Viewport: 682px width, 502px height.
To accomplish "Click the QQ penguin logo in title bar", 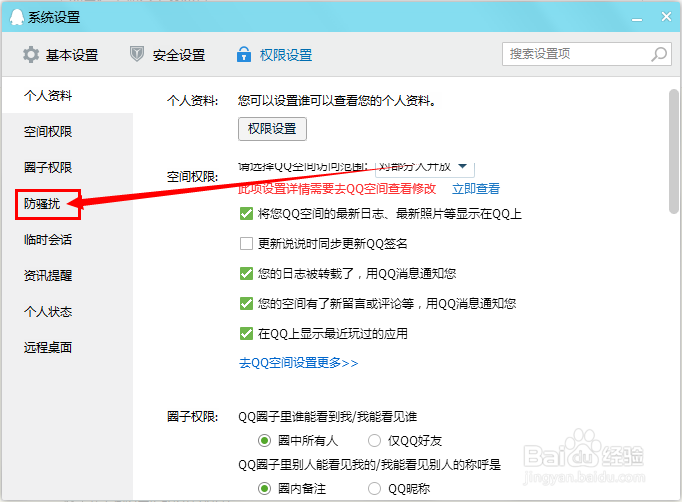I will tap(17, 17).
